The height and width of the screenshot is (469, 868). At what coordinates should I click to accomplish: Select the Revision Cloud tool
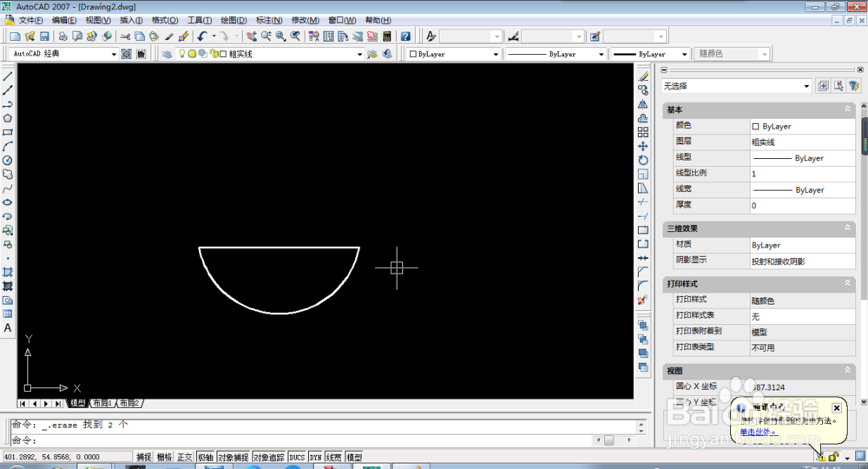tap(8, 175)
